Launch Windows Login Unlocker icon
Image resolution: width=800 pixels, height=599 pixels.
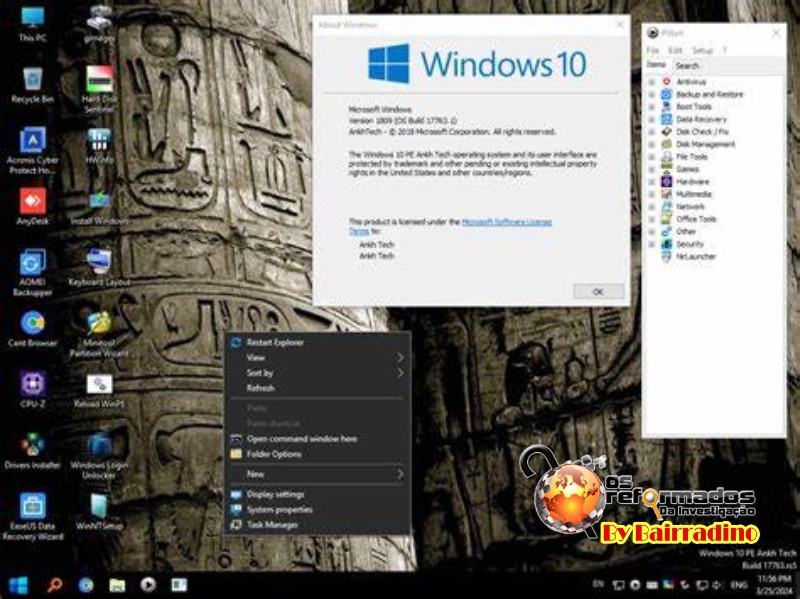(99, 455)
